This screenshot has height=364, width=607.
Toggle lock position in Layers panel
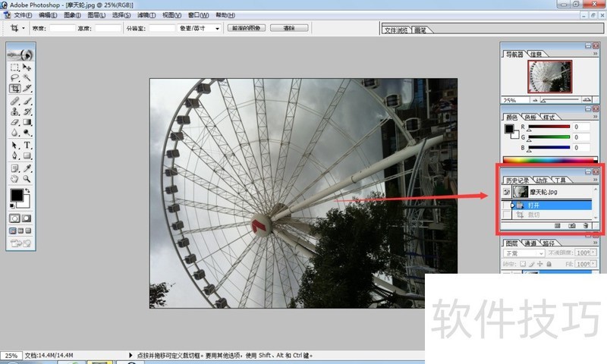tap(540, 264)
